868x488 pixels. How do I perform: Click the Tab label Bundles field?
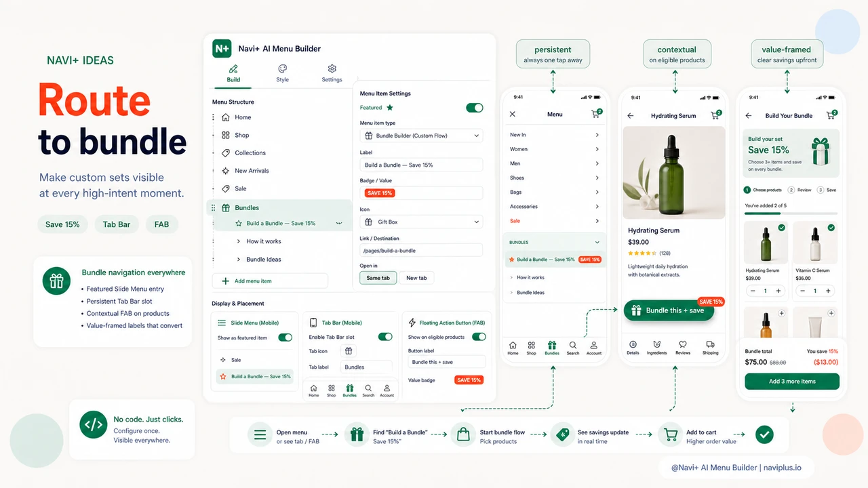pos(366,367)
